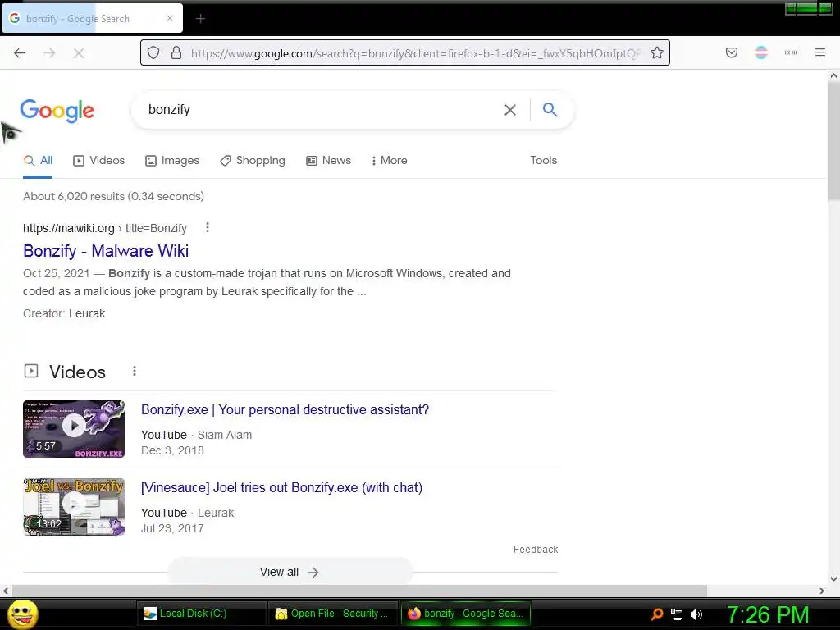This screenshot has height=630, width=840.
Task: Bookmark this page with the star icon
Action: [x=657, y=52]
